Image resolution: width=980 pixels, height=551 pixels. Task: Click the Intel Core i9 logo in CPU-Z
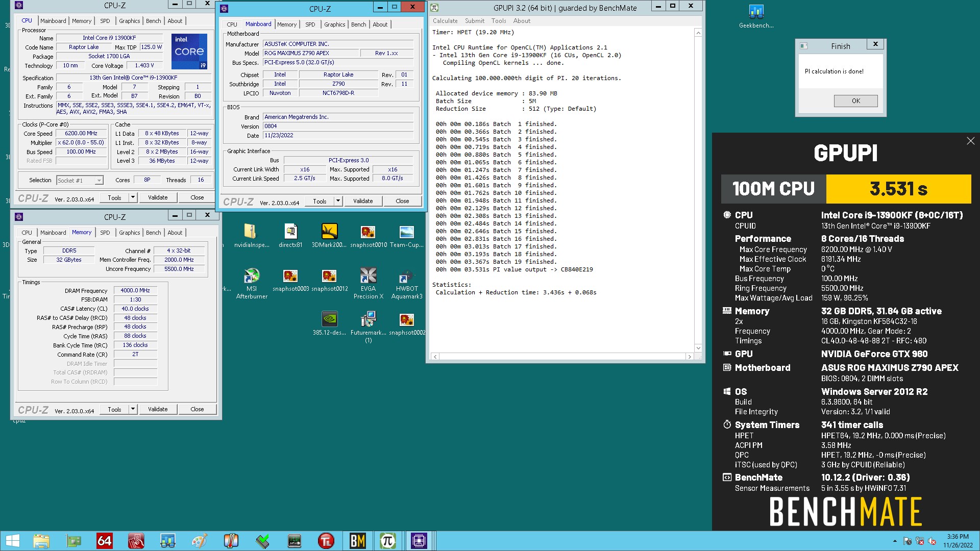pyautogui.click(x=189, y=52)
